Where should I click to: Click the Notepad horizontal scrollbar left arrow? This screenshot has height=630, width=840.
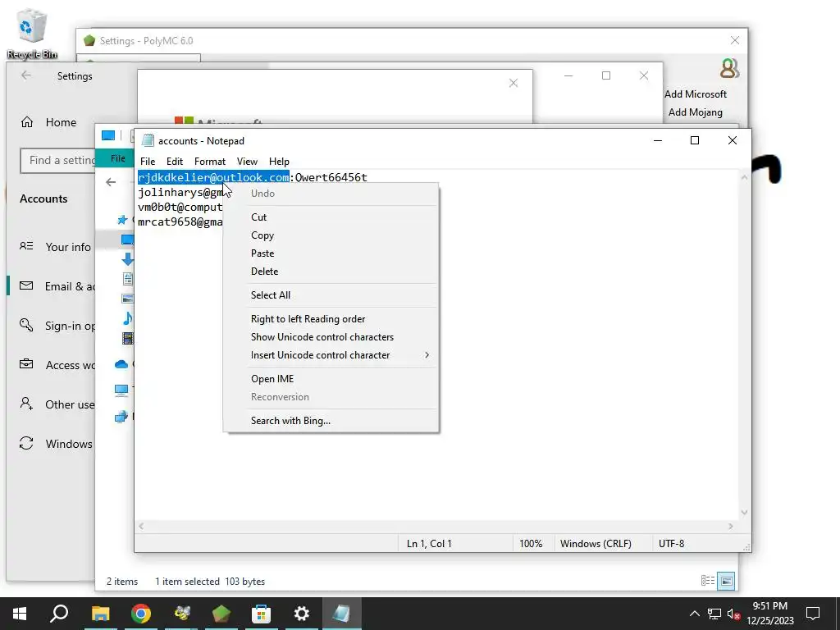pyautogui.click(x=141, y=527)
